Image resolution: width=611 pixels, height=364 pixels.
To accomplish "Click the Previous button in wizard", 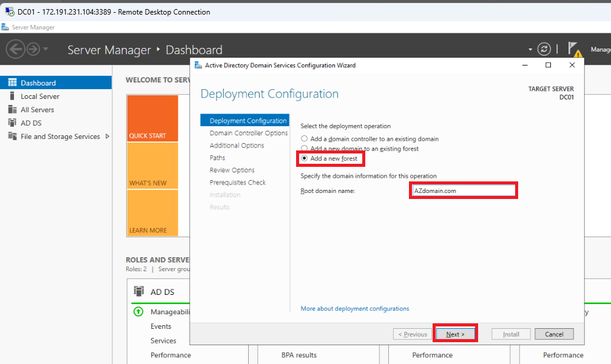I will (x=413, y=334).
